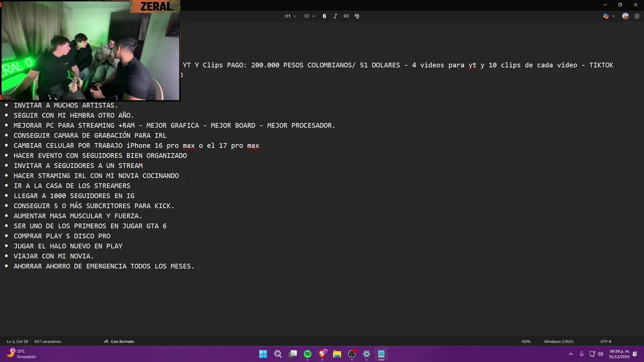Click the misspelled word 'yt' underlined in red
This screenshot has width=644, height=362.
click(472, 65)
